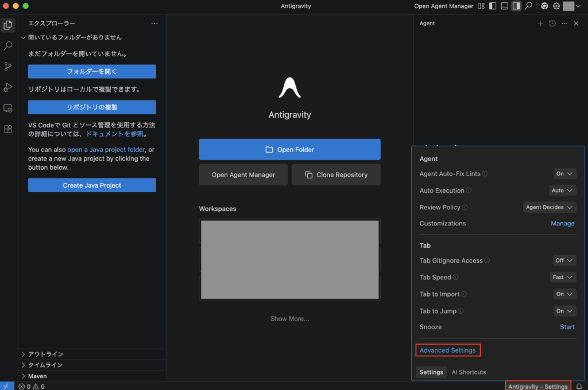Open Run and Debug from activity bar
This screenshot has height=390, width=588.
[8, 87]
